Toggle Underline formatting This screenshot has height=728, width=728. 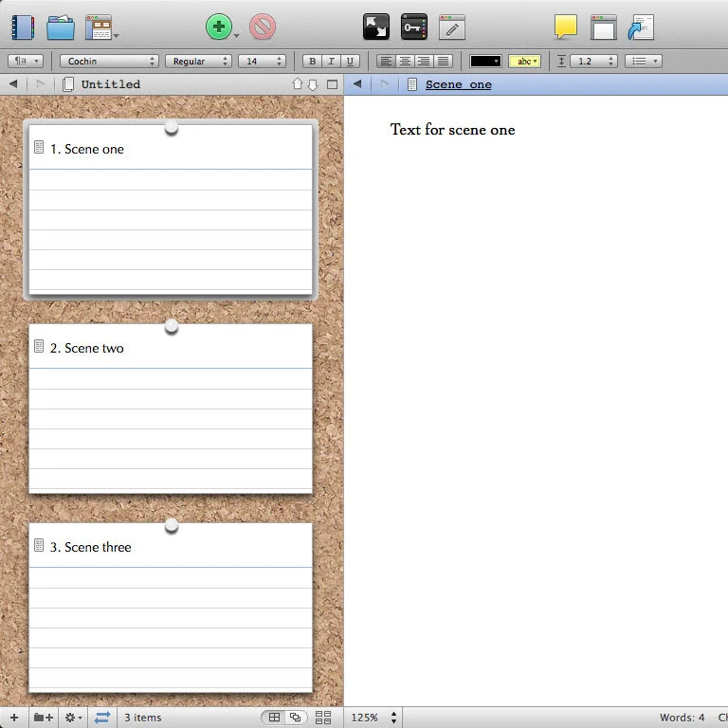350,61
